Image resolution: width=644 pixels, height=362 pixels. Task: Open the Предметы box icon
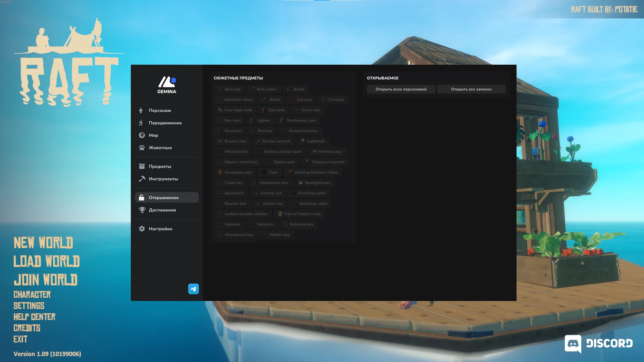(x=142, y=166)
